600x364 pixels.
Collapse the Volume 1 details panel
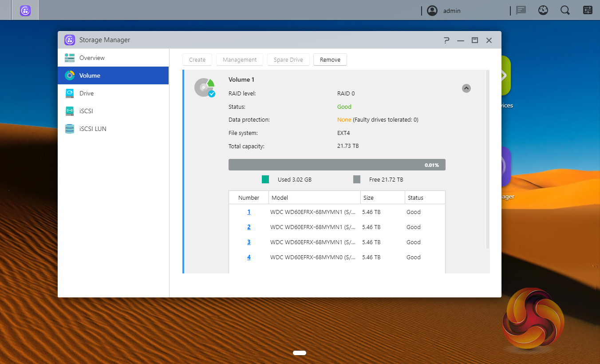click(x=466, y=88)
